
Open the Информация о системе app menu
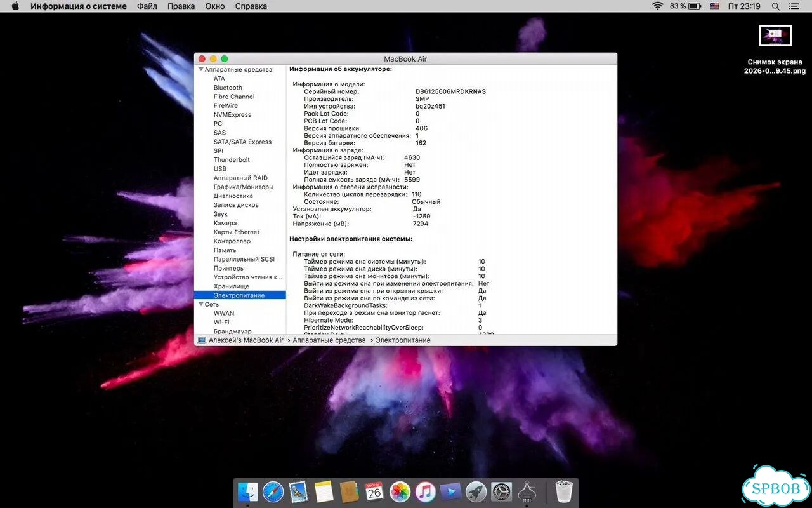[x=79, y=6]
